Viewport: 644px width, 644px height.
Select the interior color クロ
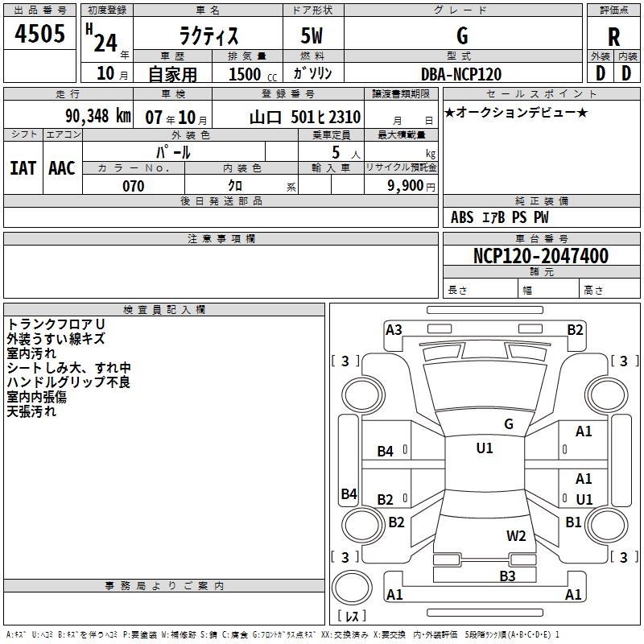(x=235, y=186)
